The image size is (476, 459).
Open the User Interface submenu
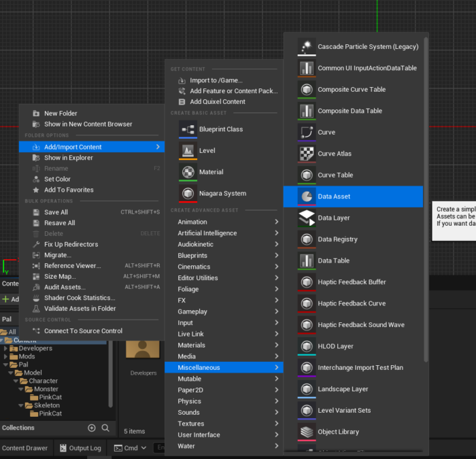[x=224, y=435]
